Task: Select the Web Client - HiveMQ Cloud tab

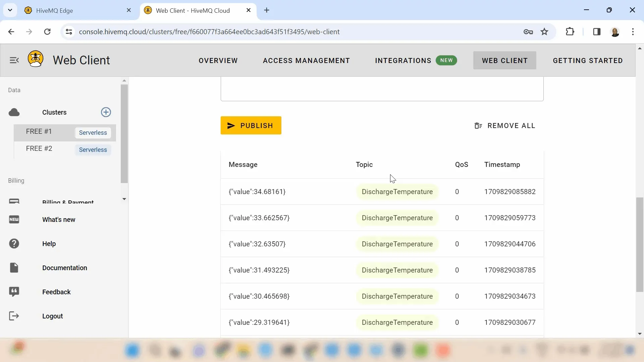Action: (x=198, y=10)
